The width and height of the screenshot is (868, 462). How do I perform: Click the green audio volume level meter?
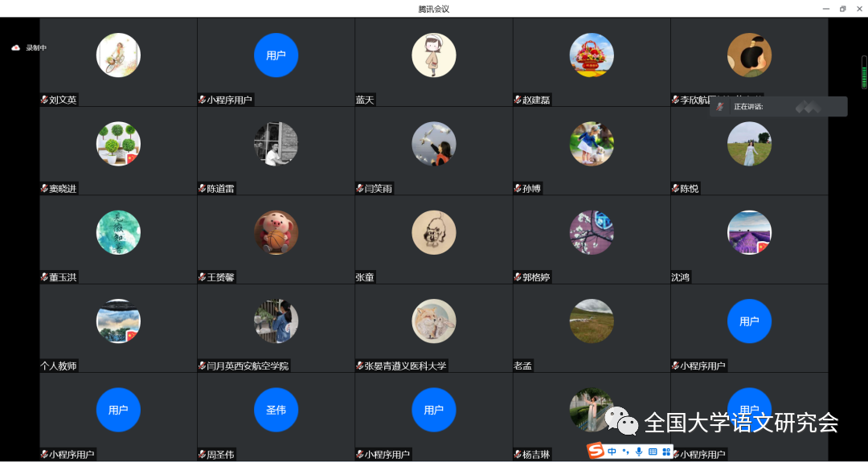point(864,72)
